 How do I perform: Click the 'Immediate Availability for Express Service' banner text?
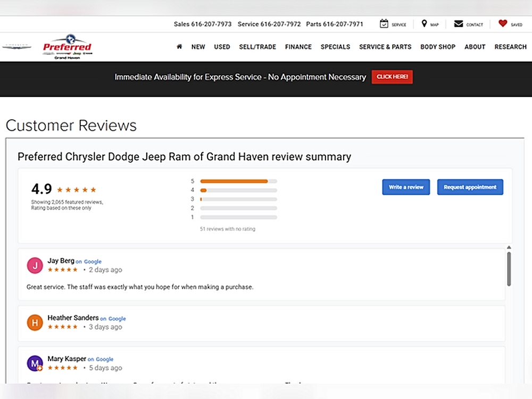click(240, 77)
